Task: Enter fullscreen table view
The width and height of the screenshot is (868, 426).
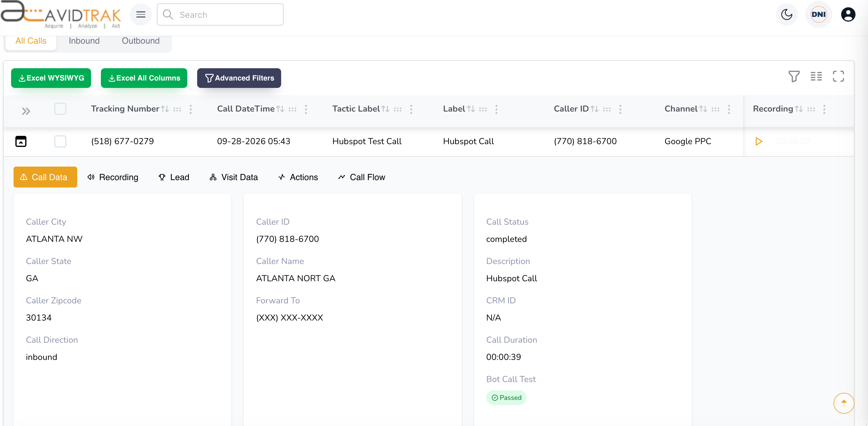Action: [x=838, y=77]
